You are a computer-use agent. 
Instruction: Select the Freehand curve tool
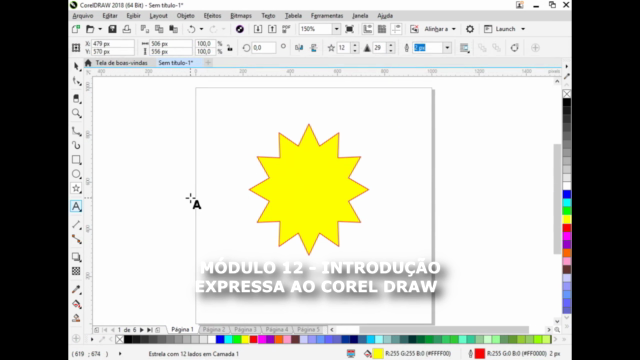click(x=76, y=131)
